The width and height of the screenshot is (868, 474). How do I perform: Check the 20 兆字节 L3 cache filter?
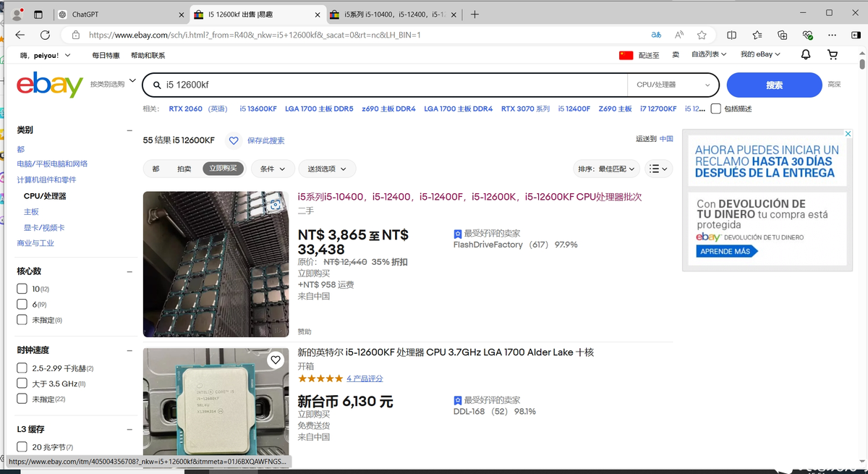22,447
